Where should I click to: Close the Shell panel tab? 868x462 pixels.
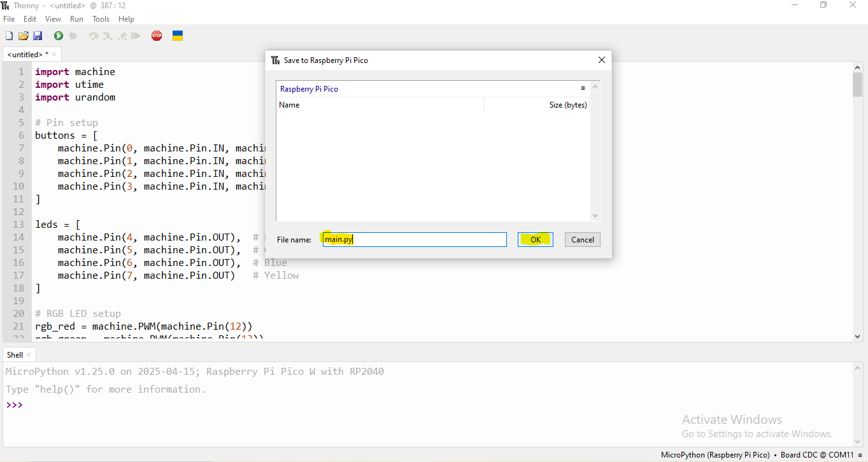click(x=29, y=355)
